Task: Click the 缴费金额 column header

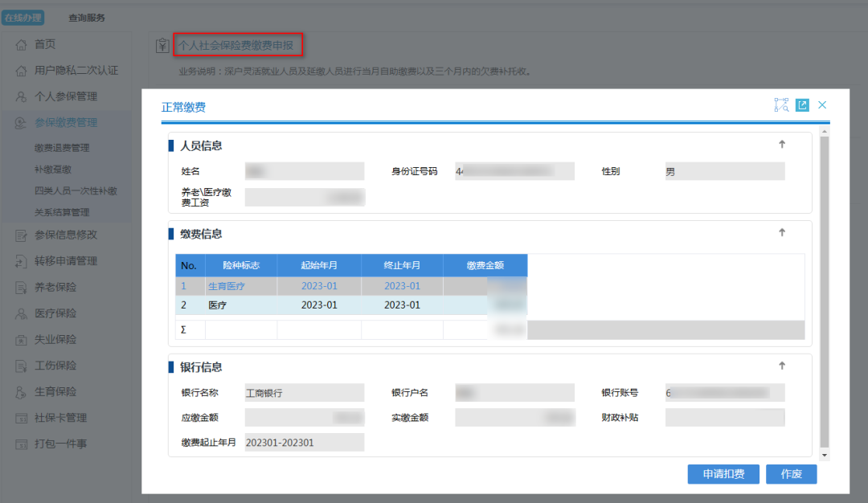Action: point(485,266)
